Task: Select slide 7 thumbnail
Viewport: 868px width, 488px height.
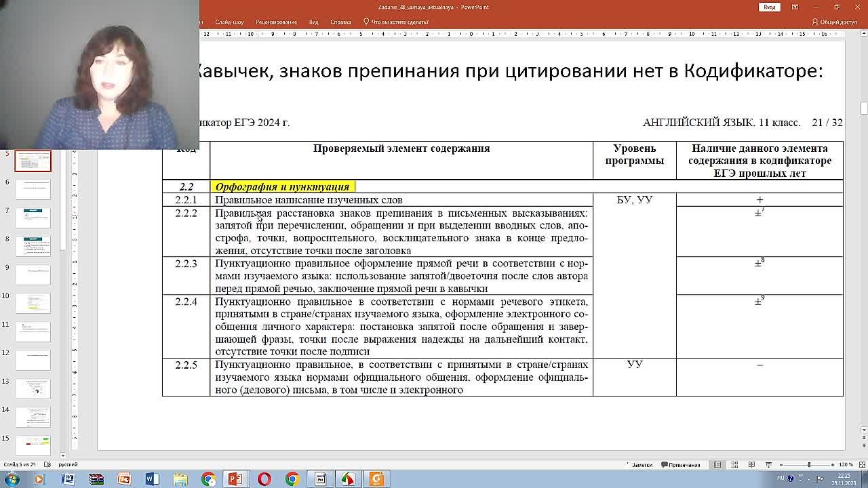Action: point(33,218)
